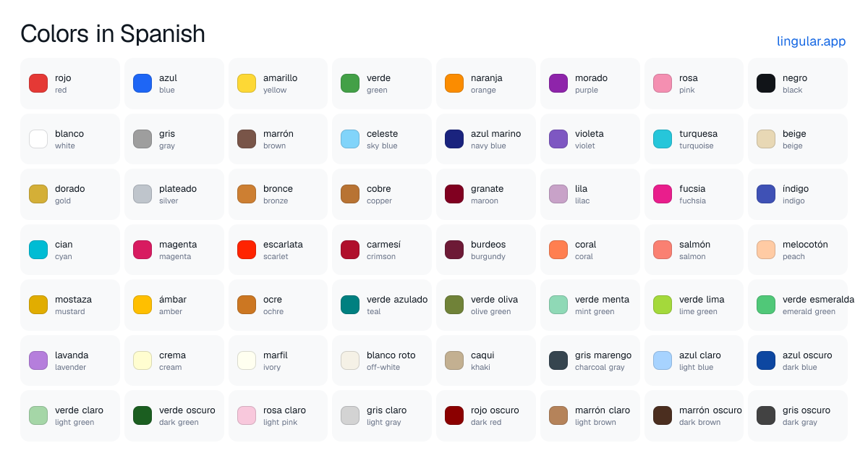Screen dimensions: 868x456
Task: Click the cobre copper swatch
Action: tap(350, 194)
